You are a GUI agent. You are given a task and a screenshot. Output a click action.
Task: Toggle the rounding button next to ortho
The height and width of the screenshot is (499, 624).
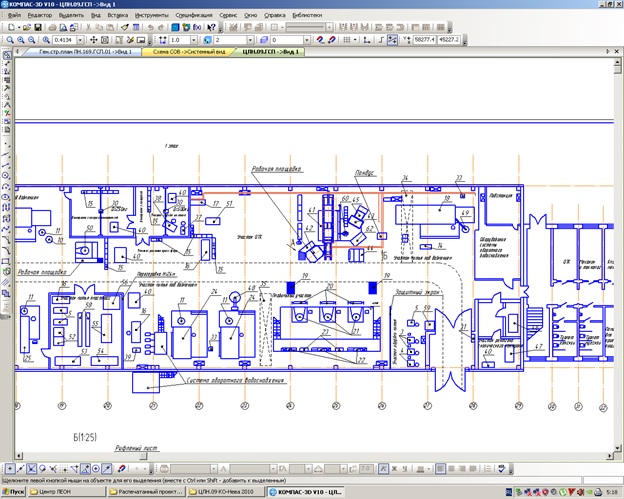392,40
